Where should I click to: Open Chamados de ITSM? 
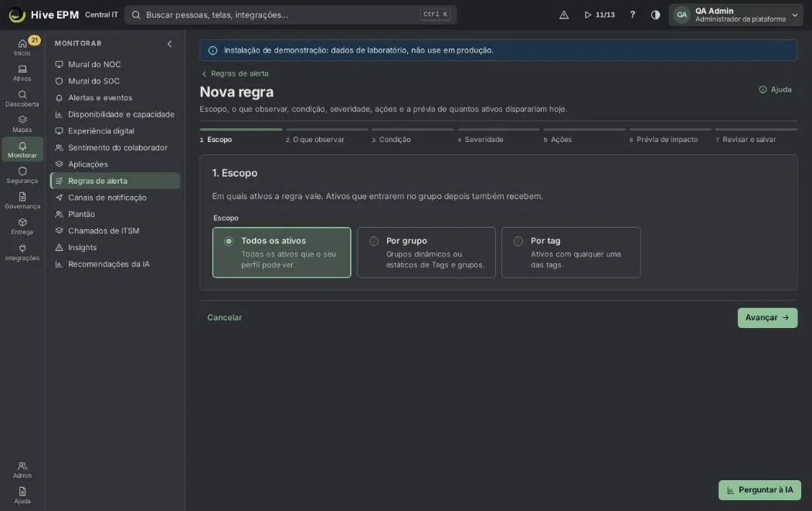115,231
